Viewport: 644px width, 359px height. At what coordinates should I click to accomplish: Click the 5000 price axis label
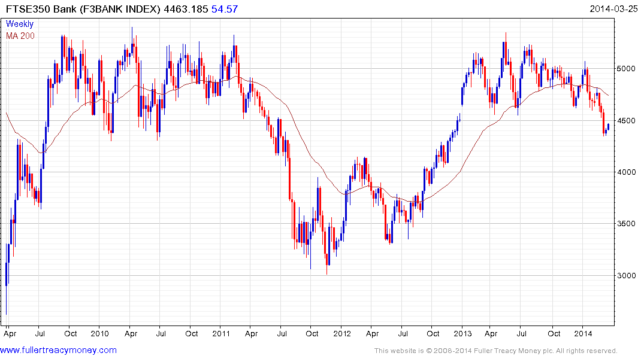(626, 69)
